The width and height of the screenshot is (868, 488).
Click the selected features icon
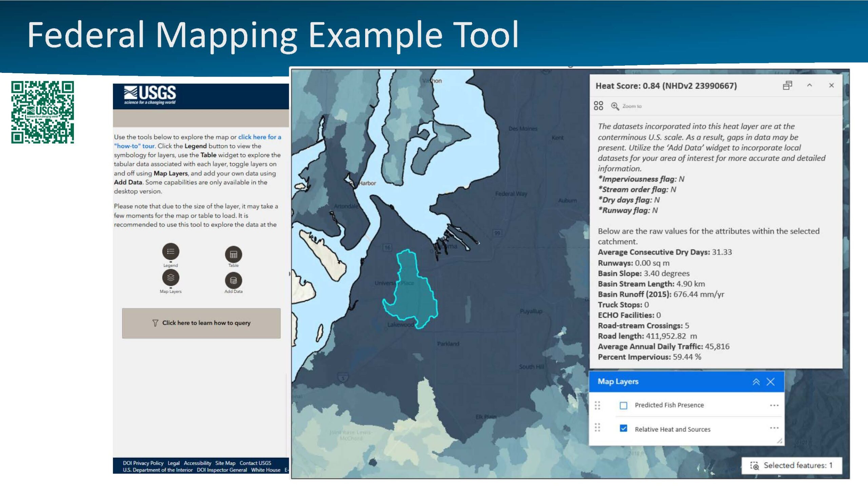click(754, 466)
